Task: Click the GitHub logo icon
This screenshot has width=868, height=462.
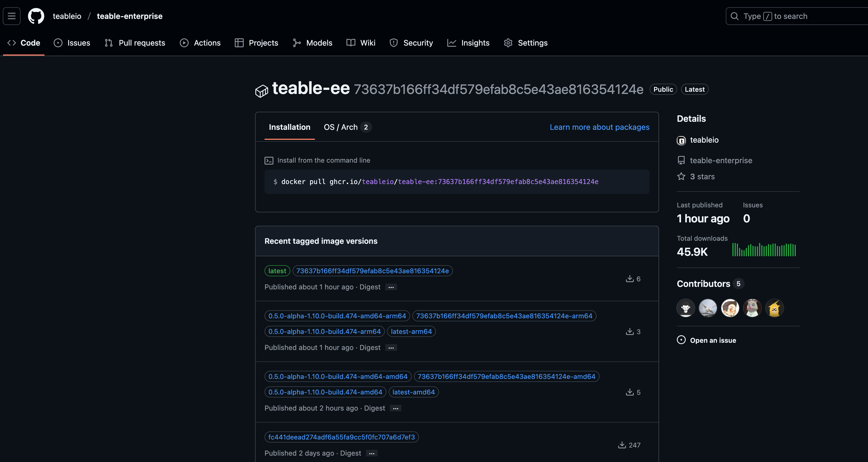Action: 36,16
